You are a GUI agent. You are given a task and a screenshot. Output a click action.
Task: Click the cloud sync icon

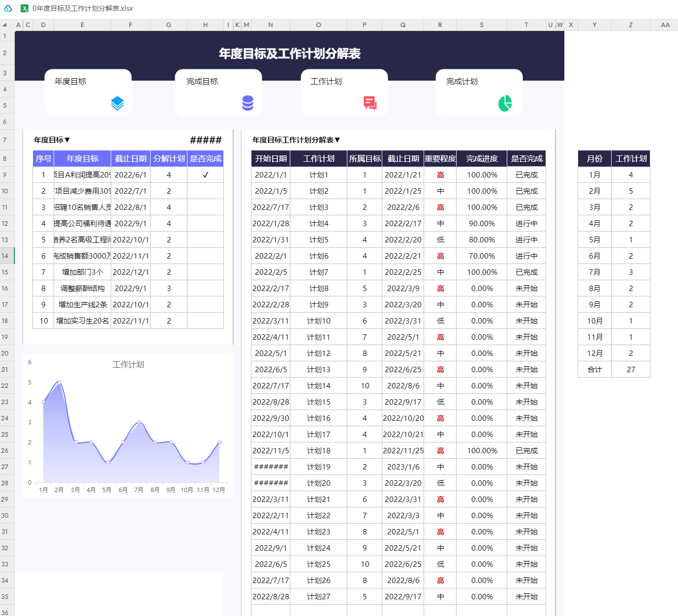(x=8, y=8)
